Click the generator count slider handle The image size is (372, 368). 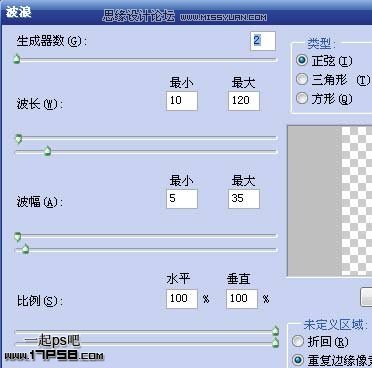[x=17, y=59]
